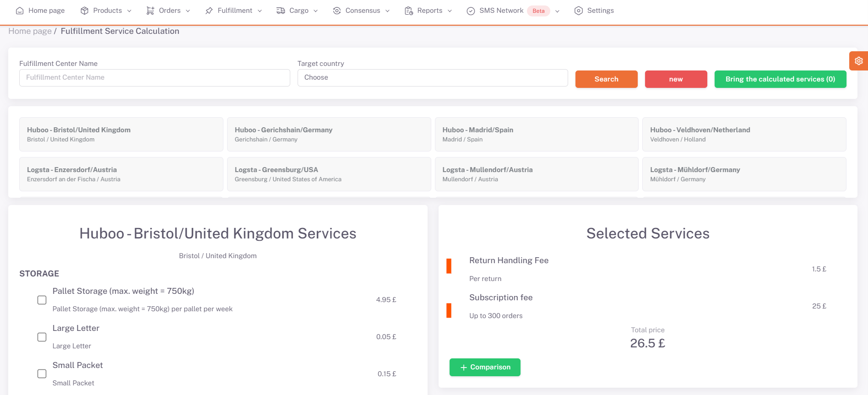Select the Logsta - Enzersdorf/Austria card

pyautogui.click(x=121, y=174)
